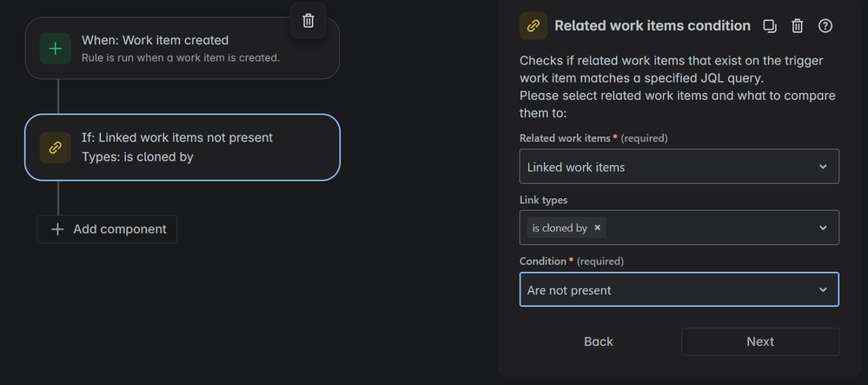Remove the 'is cloned by' link type
The height and width of the screenshot is (385, 868).
597,228
